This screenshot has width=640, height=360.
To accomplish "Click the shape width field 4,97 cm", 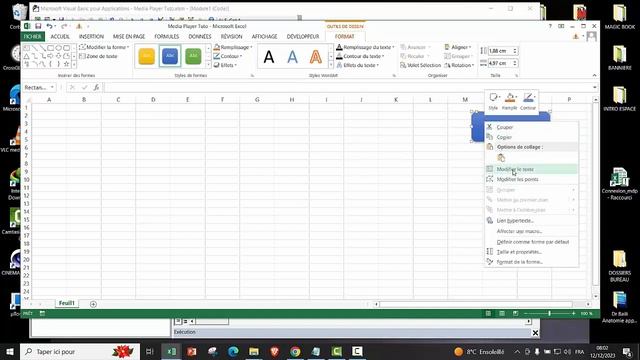I will coord(501,63).
